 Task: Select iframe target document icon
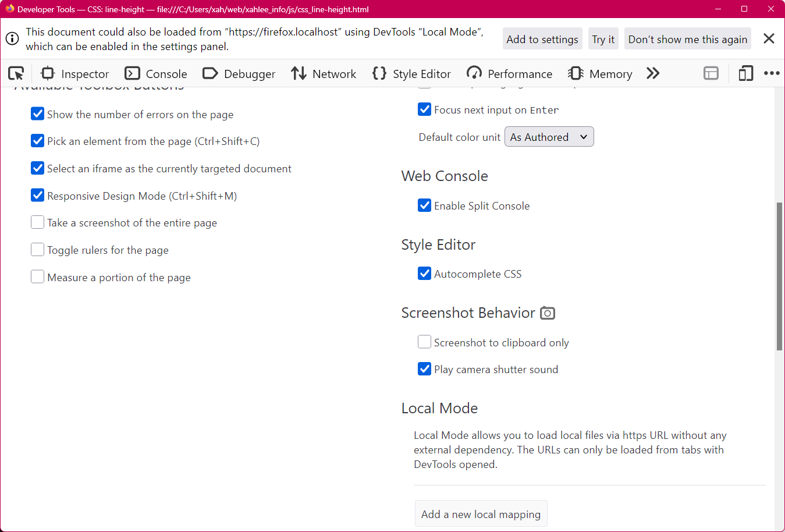711,73
